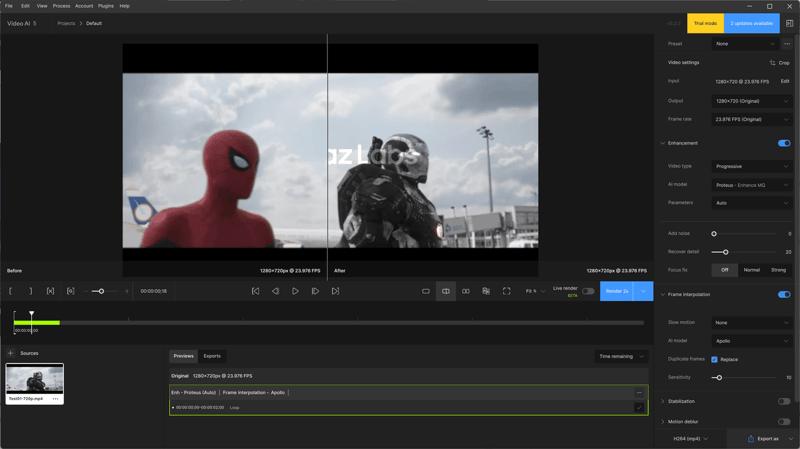Select the split compare view icon
Image resolution: width=800 pixels, height=449 pixels.
(446, 291)
